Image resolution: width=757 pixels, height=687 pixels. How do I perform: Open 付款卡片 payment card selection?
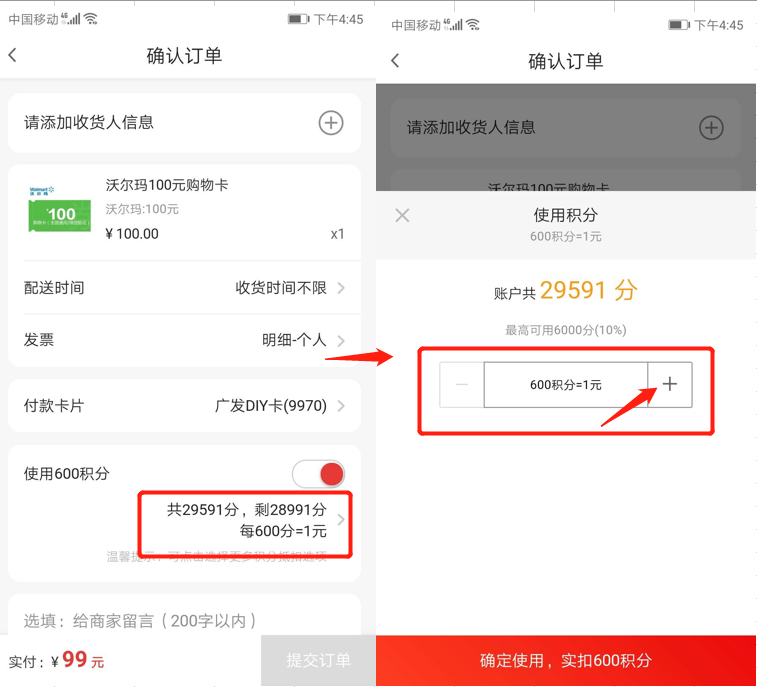click(x=184, y=406)
